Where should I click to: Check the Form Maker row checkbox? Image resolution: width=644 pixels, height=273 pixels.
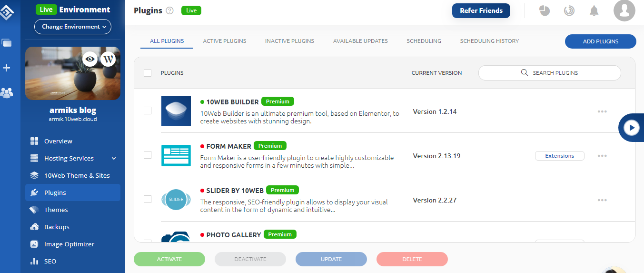point(148,155)
